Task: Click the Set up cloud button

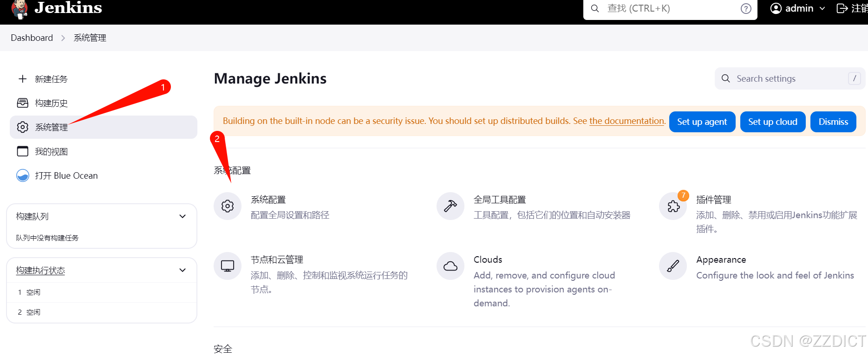Action: coord(772,122)
